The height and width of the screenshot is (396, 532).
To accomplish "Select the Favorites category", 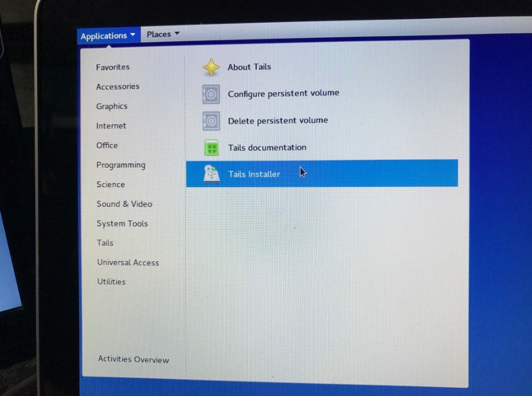I will pyautogui.click(x=113, y=67).
